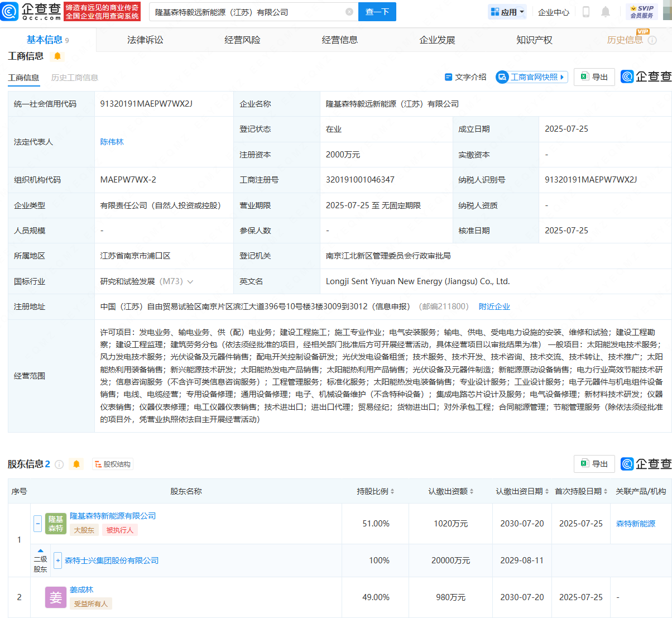Open the 历史信息 VIP tab
Image resolution: width=672 pixels, height=618 pixels.
tap(625, 40)
